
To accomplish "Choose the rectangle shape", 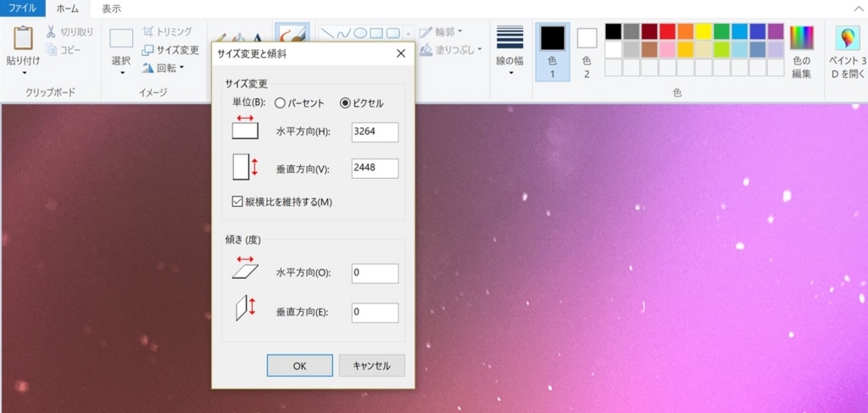I will 376,33.
